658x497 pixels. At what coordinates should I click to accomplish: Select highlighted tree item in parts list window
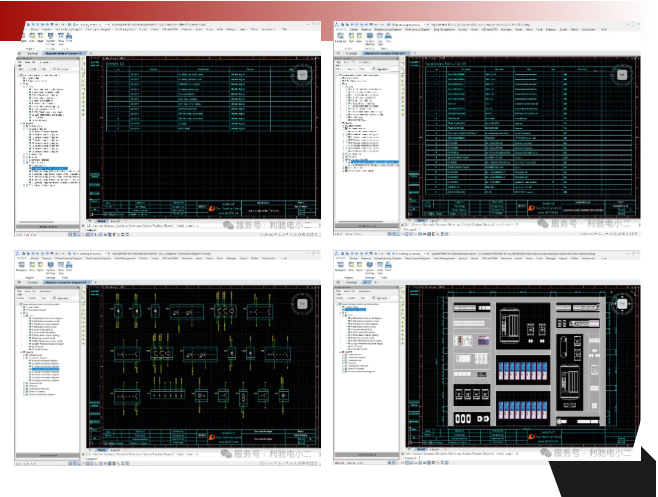point(373,162)
